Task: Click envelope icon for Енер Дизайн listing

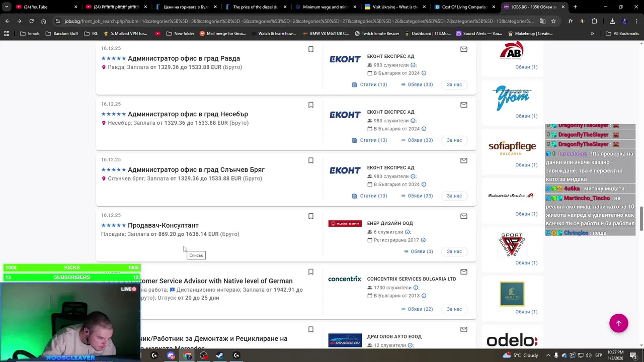Action: pyautogui.click(x=464, y=216)
